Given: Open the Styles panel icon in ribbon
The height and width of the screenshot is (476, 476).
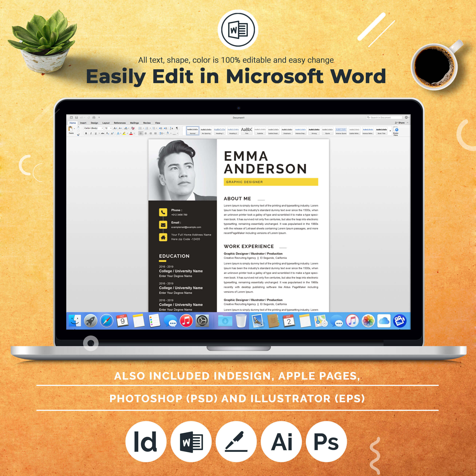Looking at the screenshot, I should click(405, 131).
